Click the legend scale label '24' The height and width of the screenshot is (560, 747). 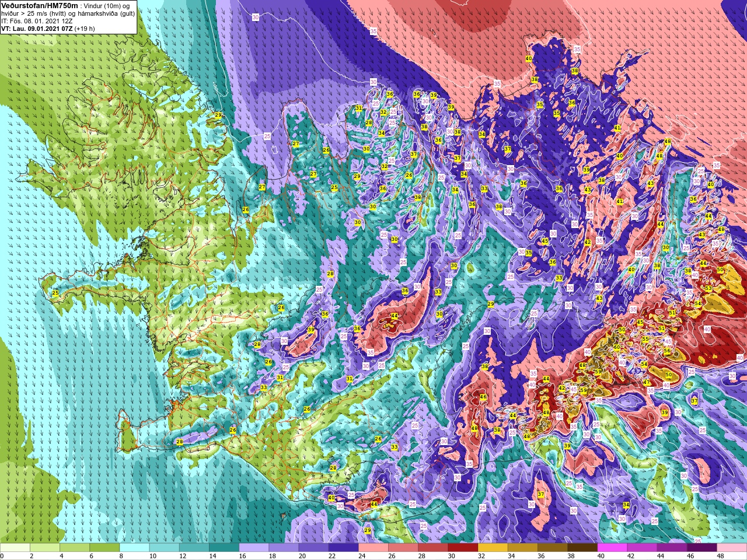pyautogui.click(x=362, y=556)
